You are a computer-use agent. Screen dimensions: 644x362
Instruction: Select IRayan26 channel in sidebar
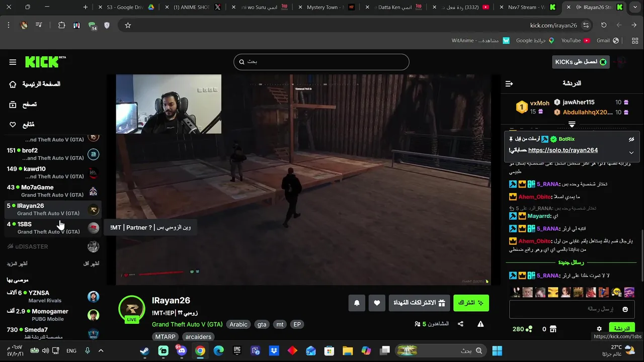click(x=53, y=209)
